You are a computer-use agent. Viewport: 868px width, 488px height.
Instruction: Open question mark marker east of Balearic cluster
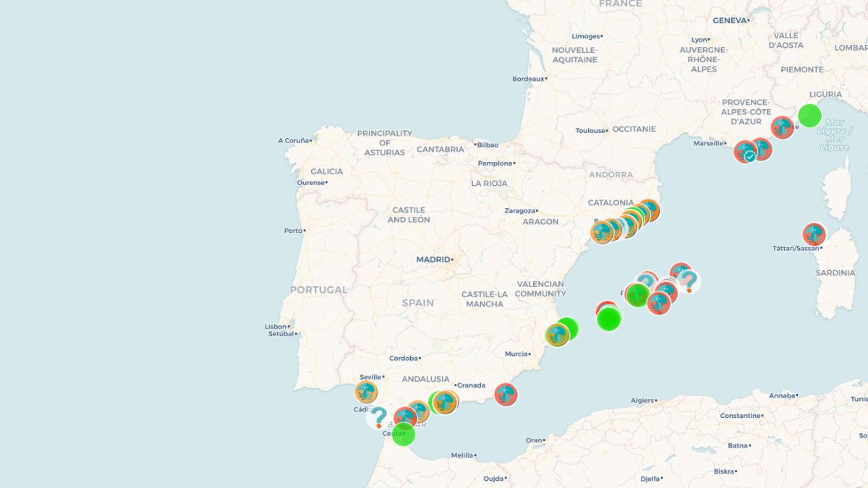688,281
